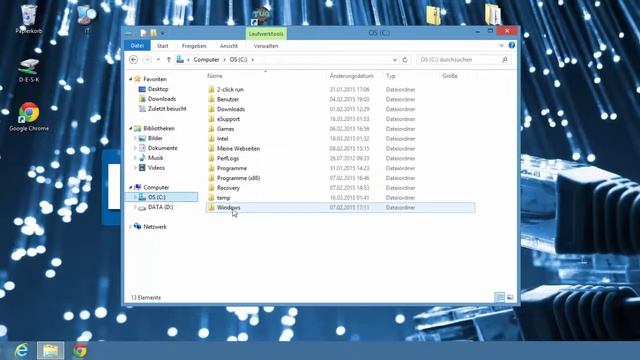This screenshot has height=360, width=640.
Task: Sort by the Größe column header
Action: (x=450, y=76)
